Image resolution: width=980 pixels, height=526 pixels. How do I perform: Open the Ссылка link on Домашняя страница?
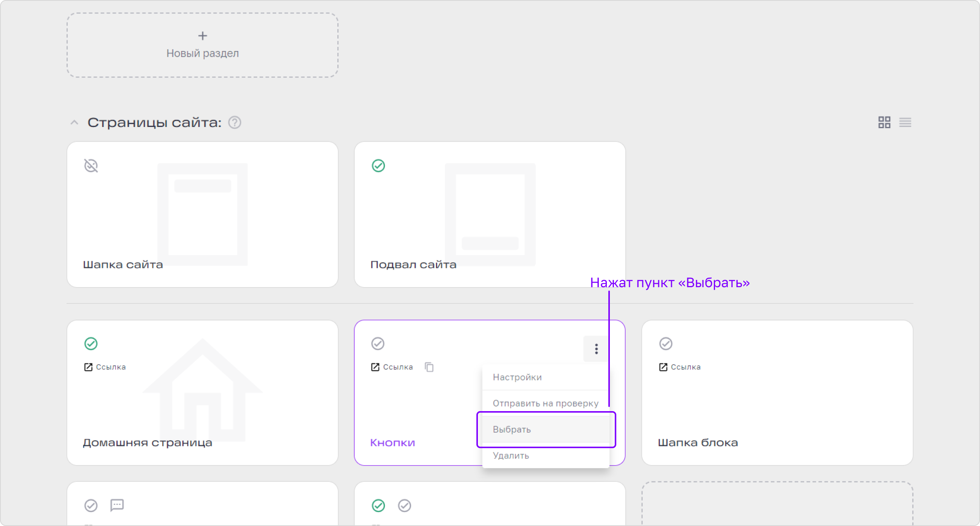pyautogui.click(x=105, y=367)
